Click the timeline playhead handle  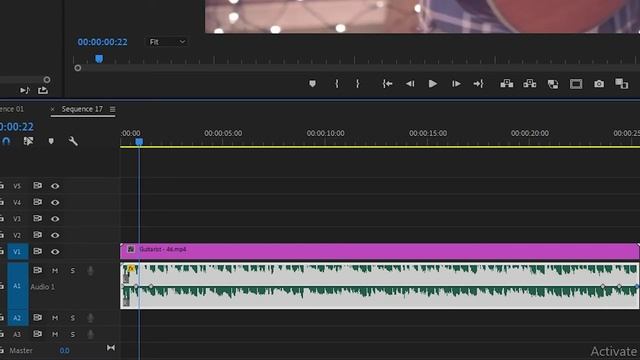(139, 142)
